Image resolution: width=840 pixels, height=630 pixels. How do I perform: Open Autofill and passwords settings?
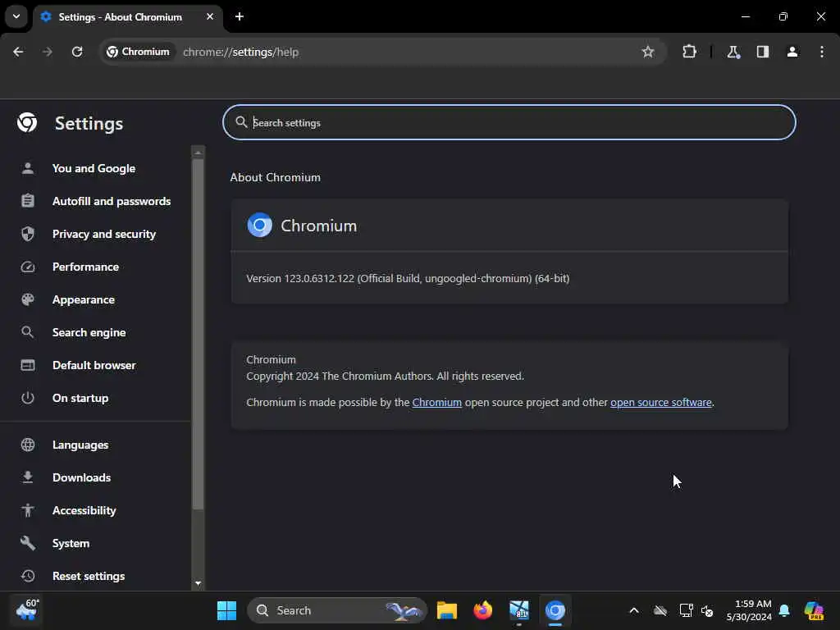pyautogui.click(x=112, y=202)
